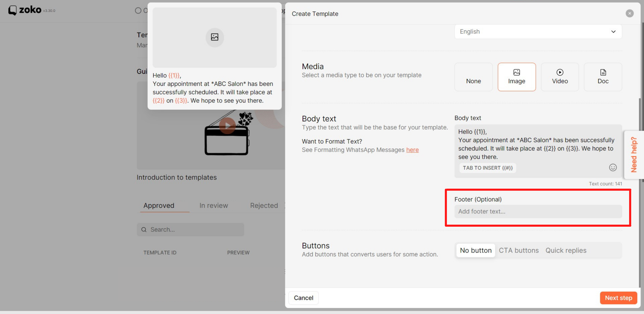Click the template Search field
The height and width of the screenshot is (314, 644).
tap(190, 229)
